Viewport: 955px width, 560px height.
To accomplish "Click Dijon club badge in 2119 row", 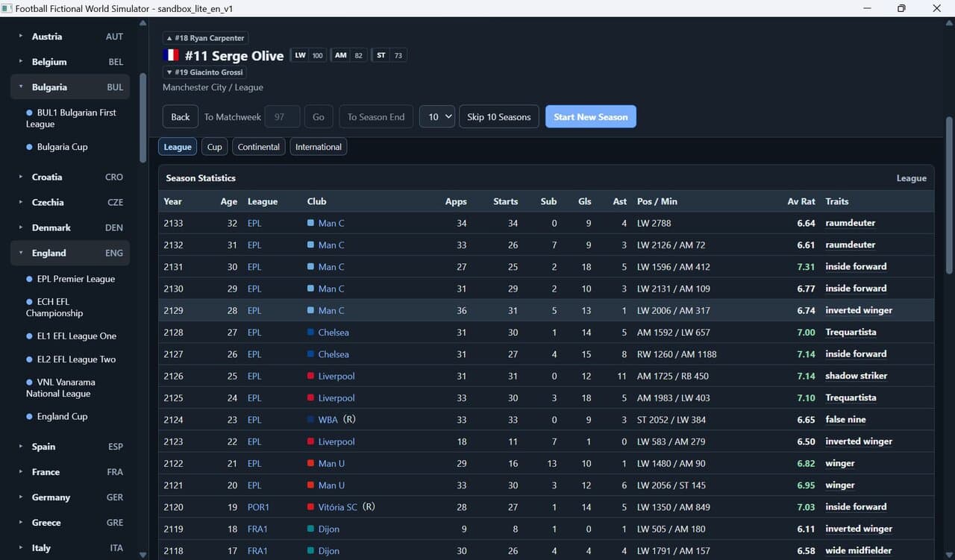I will tap(310, 529).
